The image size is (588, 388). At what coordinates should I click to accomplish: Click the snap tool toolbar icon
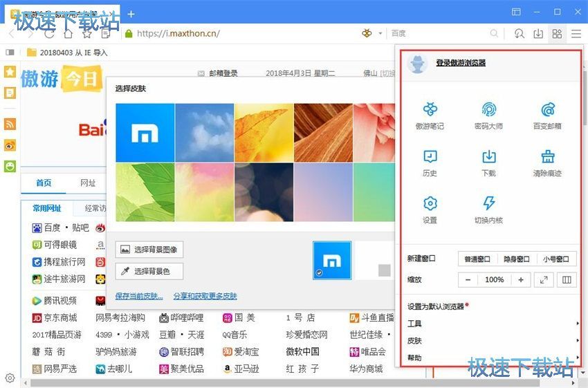point(519,34)
